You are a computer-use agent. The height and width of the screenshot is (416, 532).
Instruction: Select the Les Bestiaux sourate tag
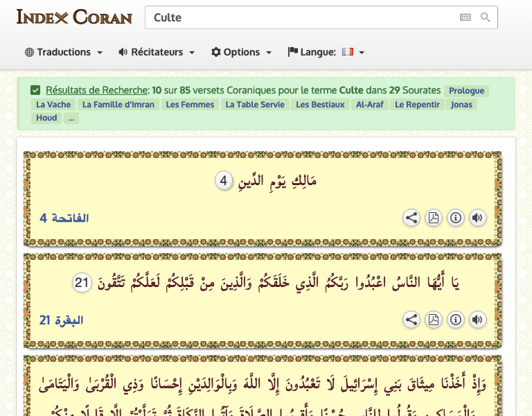(x=320, y=105)
